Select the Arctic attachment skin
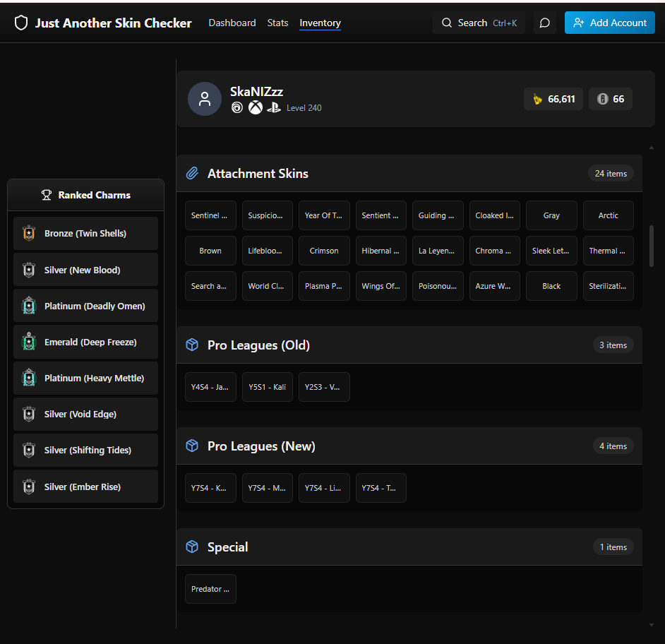 coord(608,215)
